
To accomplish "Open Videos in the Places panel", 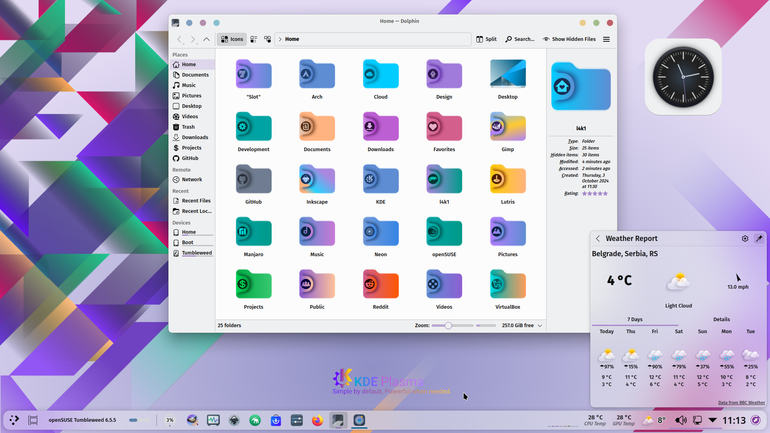I will (x=192, y=117).
